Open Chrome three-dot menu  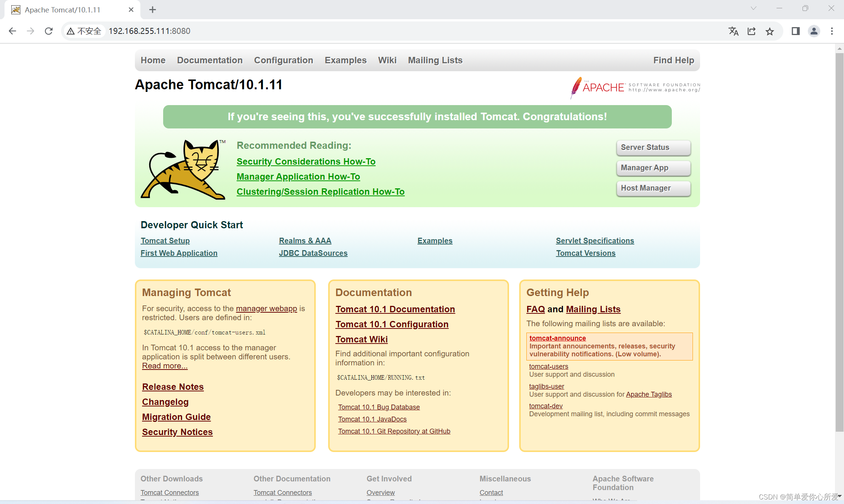pos(832,31)
